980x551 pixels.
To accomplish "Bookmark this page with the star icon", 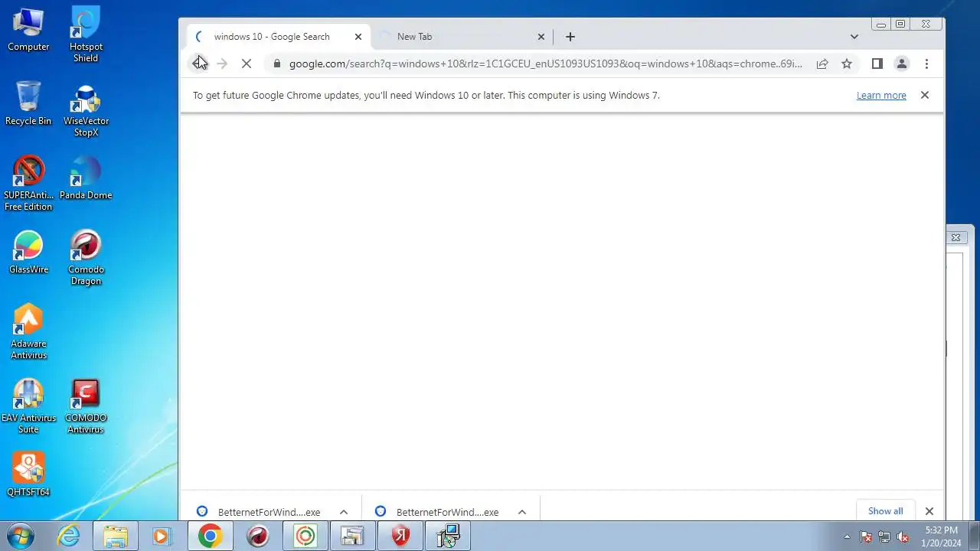I will tap(847, 64).
